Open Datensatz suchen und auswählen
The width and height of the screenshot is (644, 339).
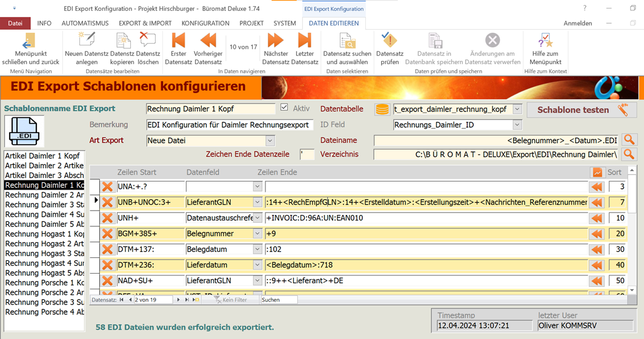[x=347, y=41]
